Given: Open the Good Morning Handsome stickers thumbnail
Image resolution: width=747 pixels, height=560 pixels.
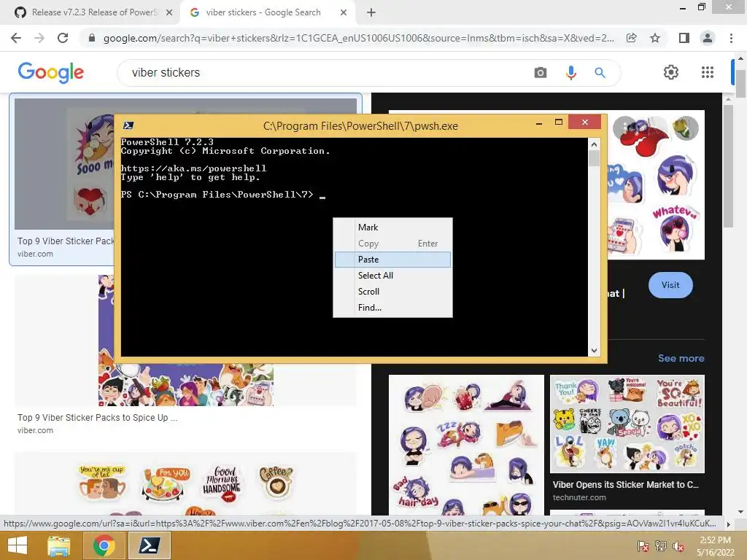Looking at the screenshot, I should (185, 484).
